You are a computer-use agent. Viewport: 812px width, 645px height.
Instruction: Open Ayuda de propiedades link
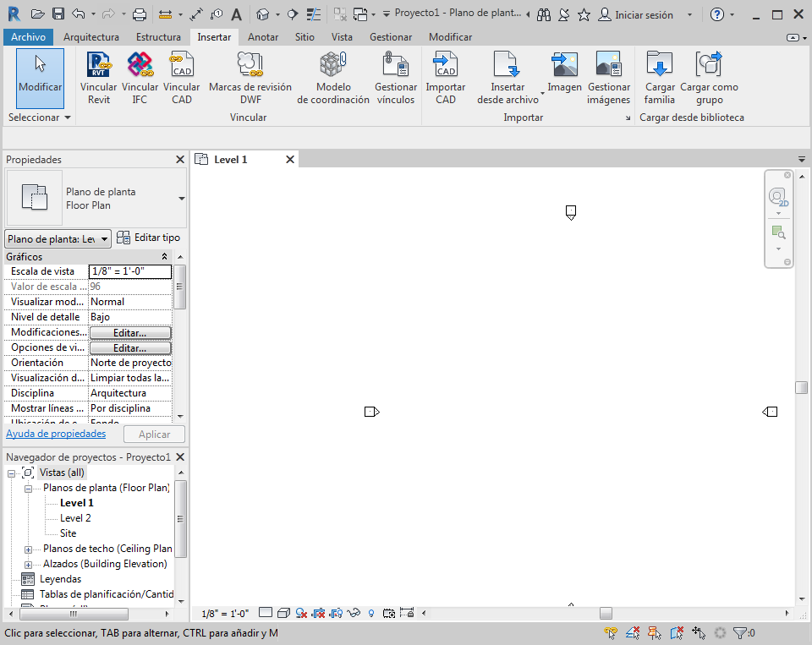pyautogui.click(x=56, y=434)
